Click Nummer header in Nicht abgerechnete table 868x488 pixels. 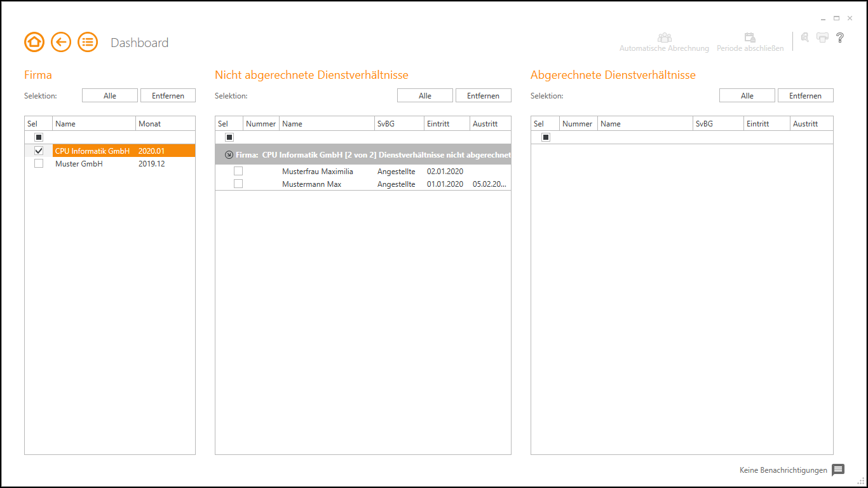pyautogui.click(x=261, y=123)
